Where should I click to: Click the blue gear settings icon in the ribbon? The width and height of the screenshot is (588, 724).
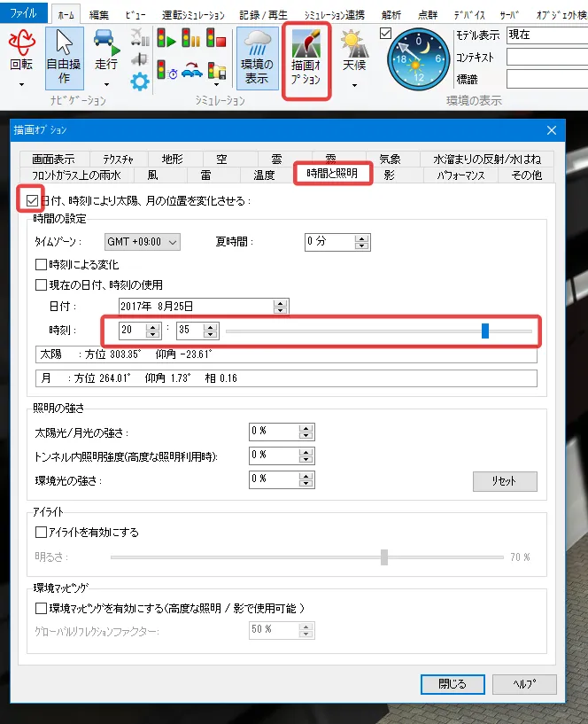click(x=139, y=82)
